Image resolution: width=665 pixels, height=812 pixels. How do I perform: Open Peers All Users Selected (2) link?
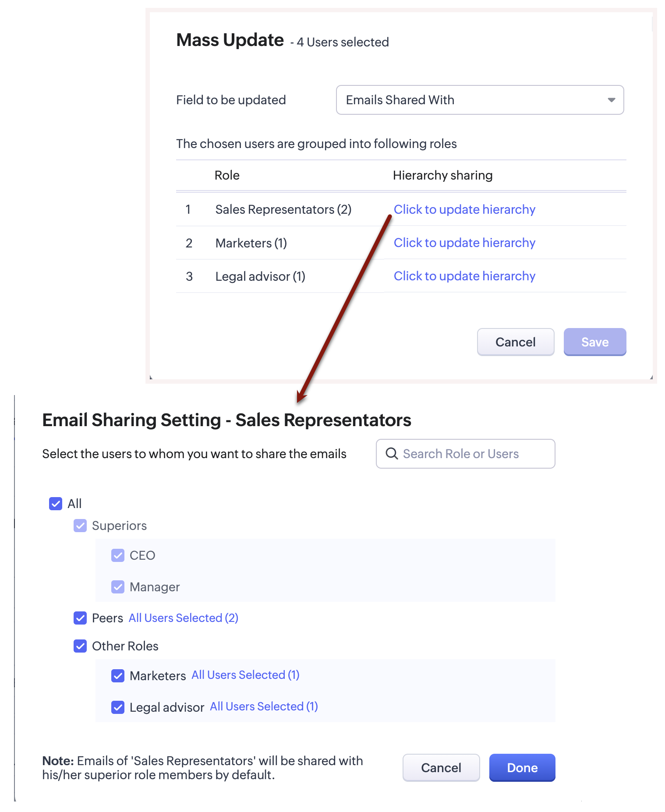pos(183,618)
